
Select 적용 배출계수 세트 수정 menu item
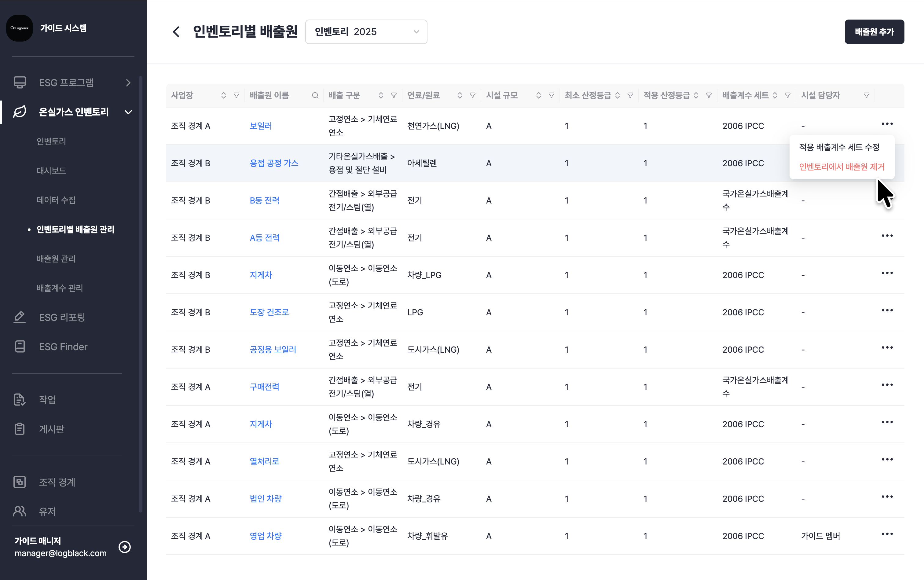[839, 147]
